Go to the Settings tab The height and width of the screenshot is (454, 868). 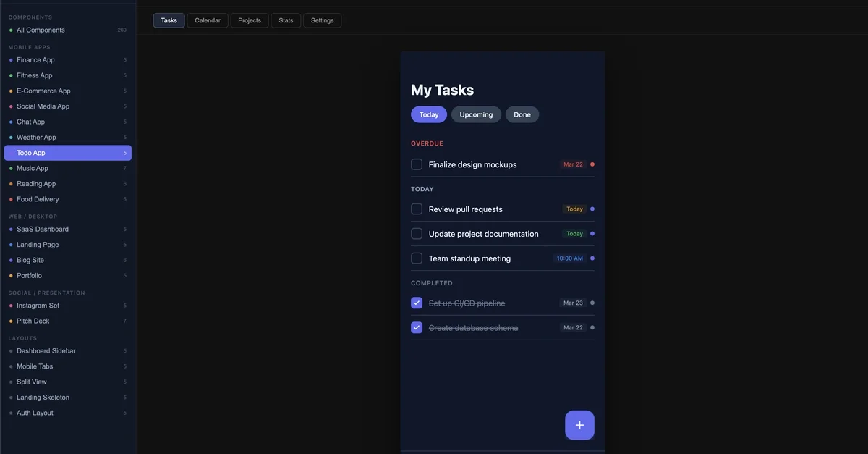click(x=322, y=20)
